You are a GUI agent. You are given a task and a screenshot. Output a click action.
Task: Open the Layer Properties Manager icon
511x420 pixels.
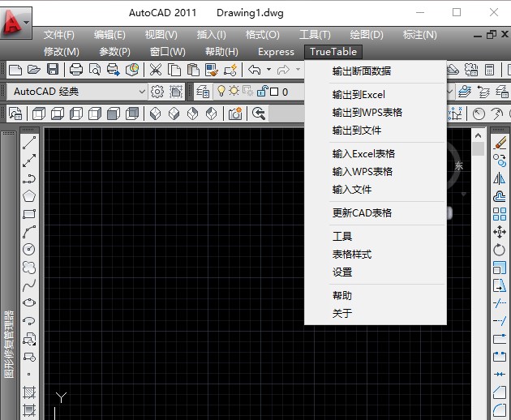tap(203, 92)
